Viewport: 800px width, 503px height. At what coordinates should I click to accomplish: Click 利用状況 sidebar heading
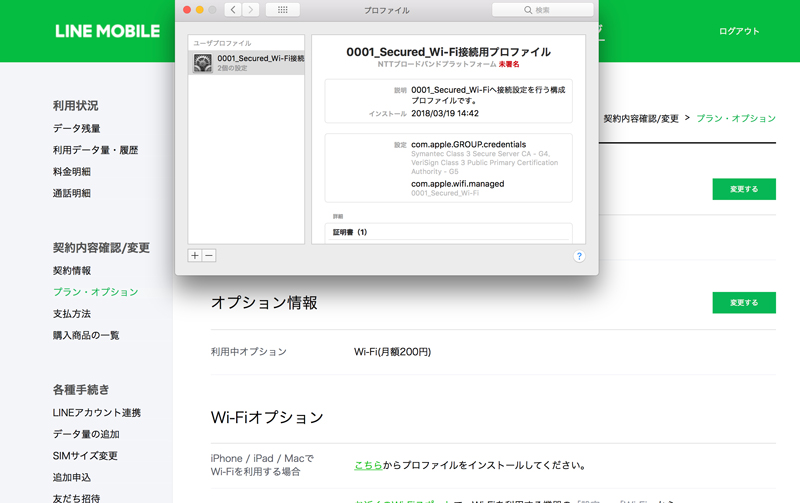[x=76, y=106]
